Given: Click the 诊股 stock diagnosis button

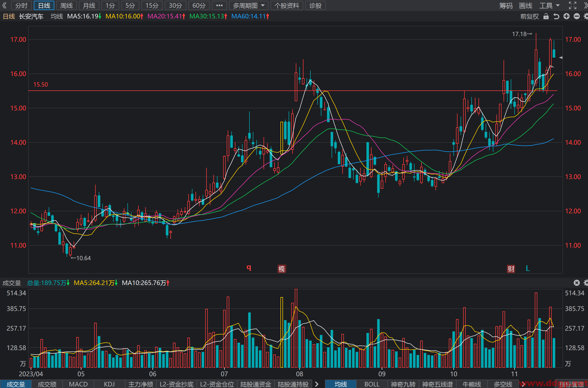Looking at the screenshot, I should tap(315, 5).
